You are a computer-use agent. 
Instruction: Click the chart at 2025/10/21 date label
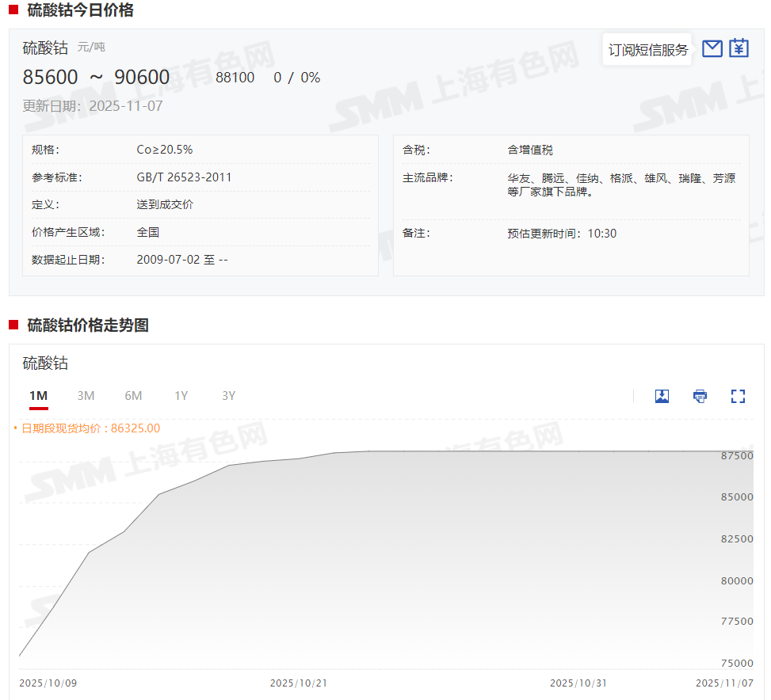298,683
